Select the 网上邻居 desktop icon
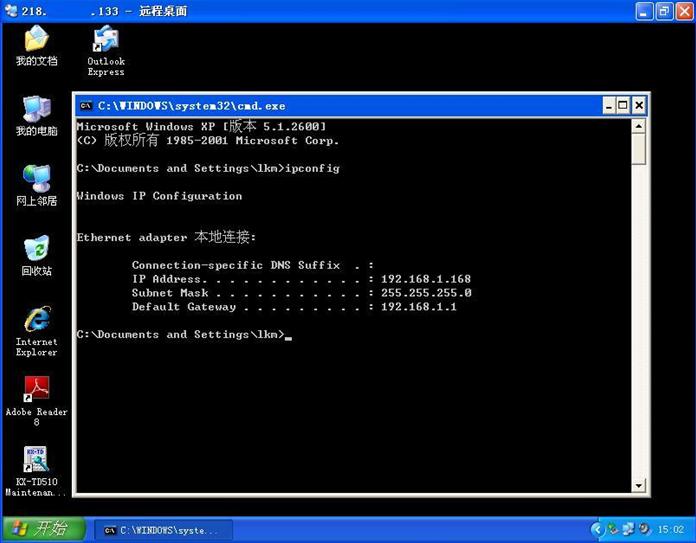Viewport: 696px width, 543px height. pos(36,186)
